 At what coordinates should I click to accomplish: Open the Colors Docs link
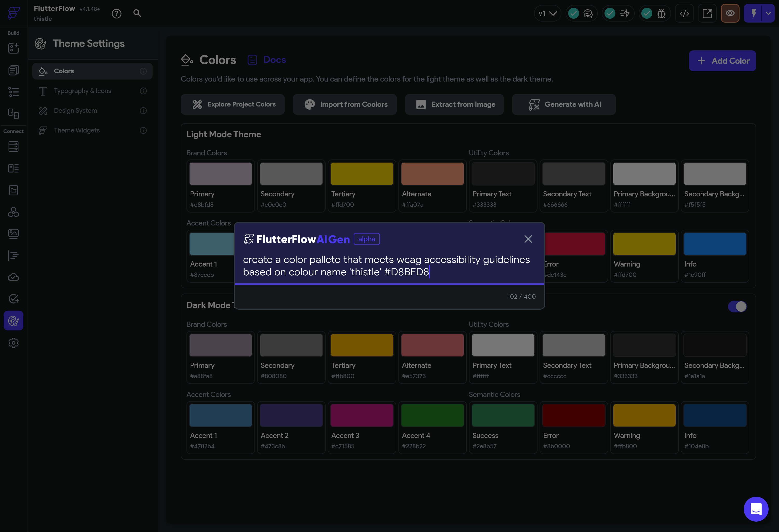tap(274, 59)
